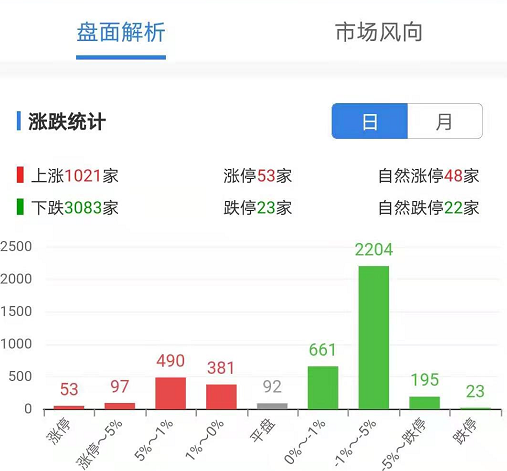Select the red bar labeled 490
The width and height of the screenshot is (507, 471).
coord(171,393)
